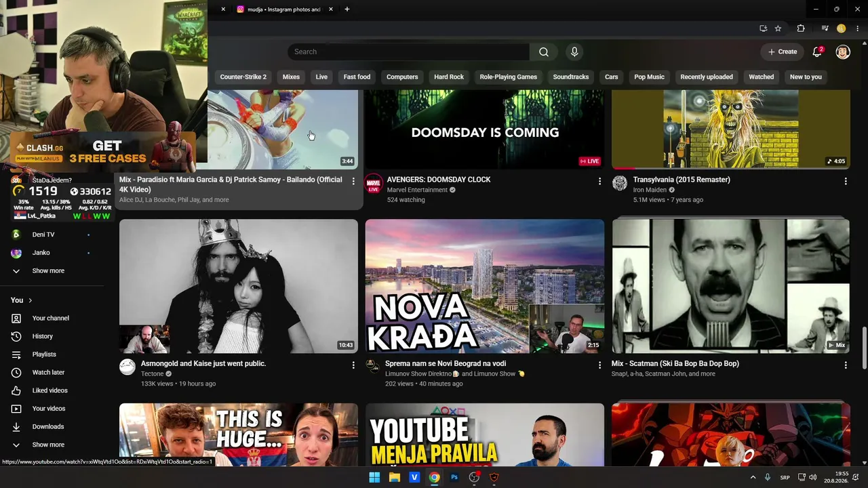Play the Scatman mix thumbnail
Screen dimensions: 868x488
click(731, 286)
